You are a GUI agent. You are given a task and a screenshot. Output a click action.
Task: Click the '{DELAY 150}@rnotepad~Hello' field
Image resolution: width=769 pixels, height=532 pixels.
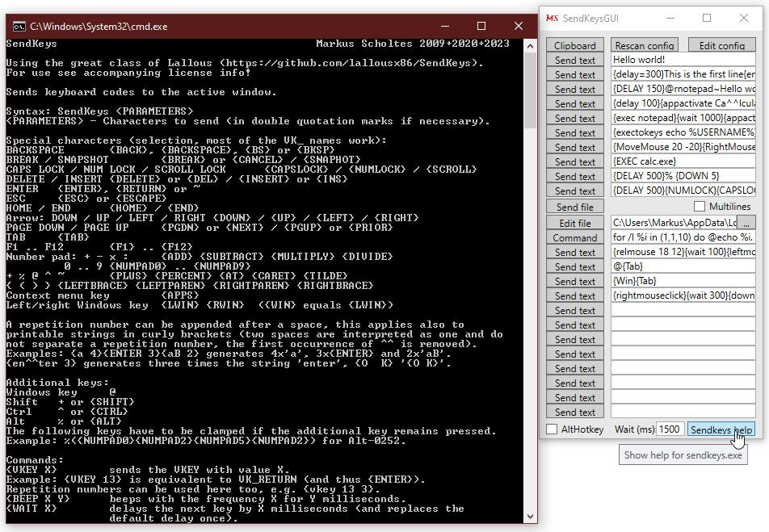(x=683, y=89)
